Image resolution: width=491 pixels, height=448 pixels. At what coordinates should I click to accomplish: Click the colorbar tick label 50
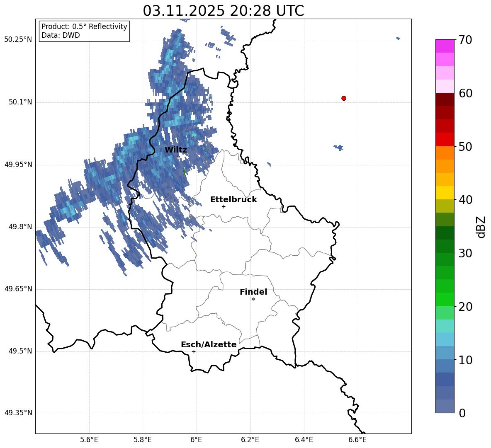click(465, 146)
